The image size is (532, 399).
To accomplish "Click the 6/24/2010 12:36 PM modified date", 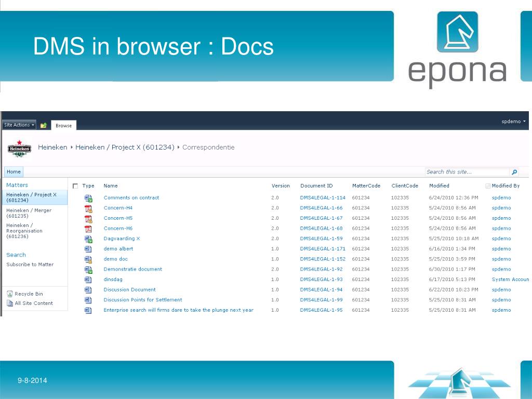I will [454, 198].
